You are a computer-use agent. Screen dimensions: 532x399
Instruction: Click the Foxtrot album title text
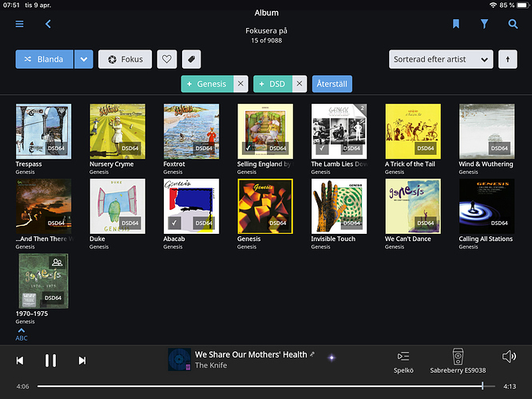(x=174, y=164)
